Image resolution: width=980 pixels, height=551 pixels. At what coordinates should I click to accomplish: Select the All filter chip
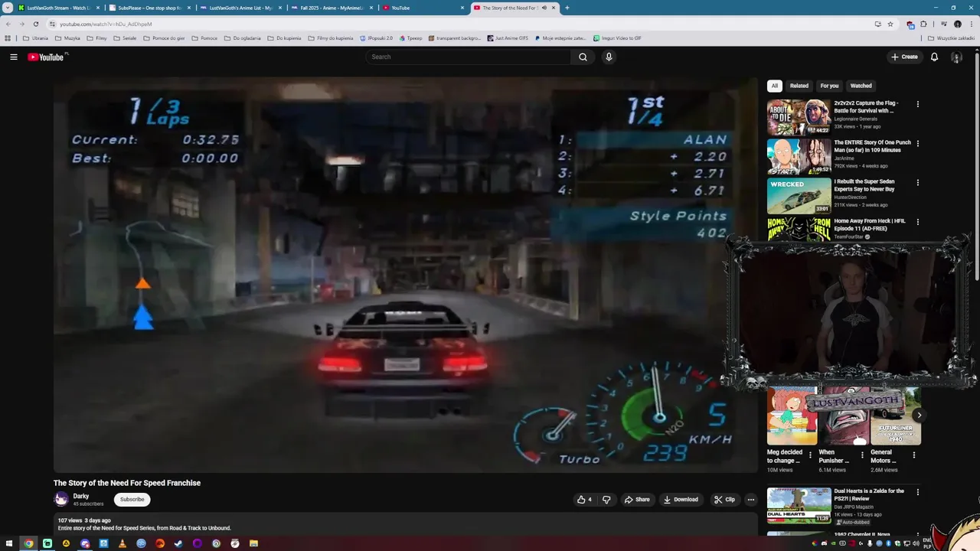pyautogui.click(x=775, y=86)
